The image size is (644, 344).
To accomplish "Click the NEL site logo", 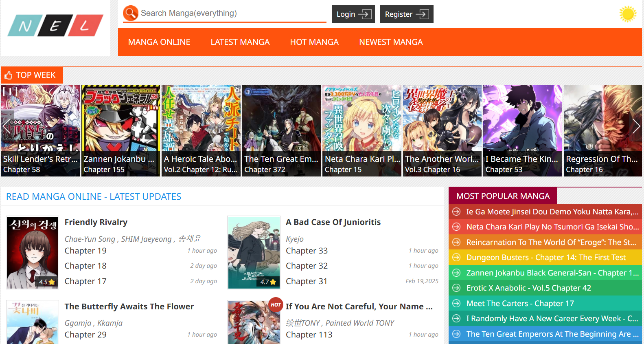I will pos(55,26).
